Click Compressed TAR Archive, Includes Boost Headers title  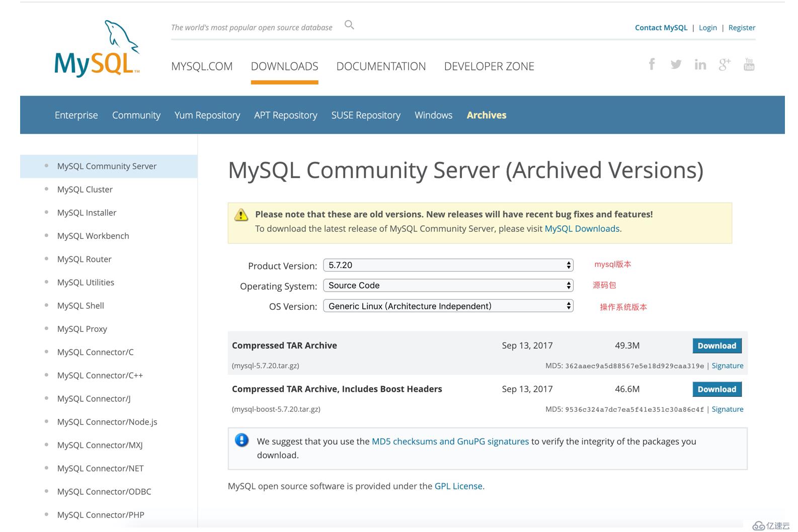(337, 389)
